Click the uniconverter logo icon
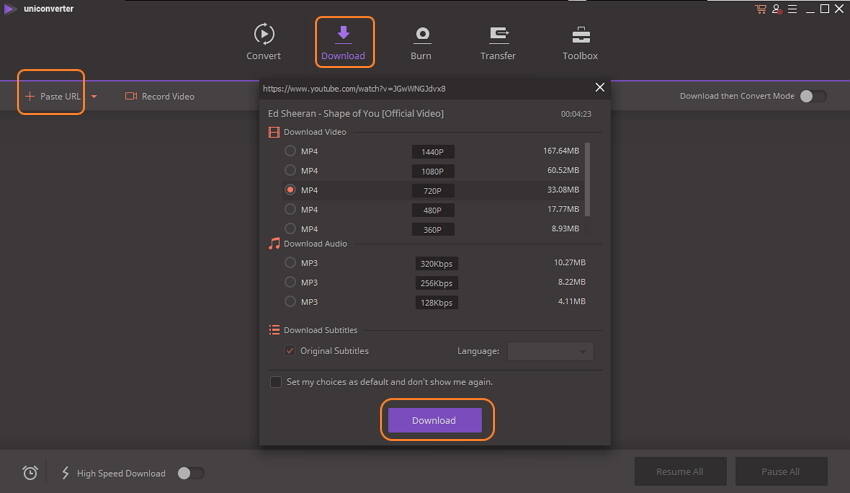The image size is (850, 493). pyautogui.click(x=10, y=9)
